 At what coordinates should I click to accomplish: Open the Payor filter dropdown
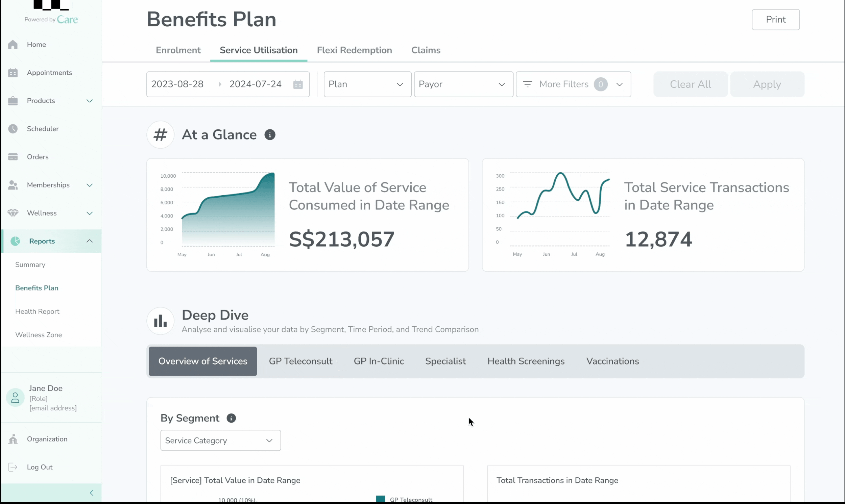[x=463, y=84]
